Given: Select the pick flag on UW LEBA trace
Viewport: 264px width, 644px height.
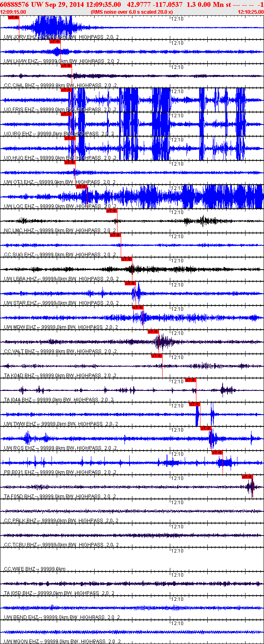Looking at the screenshot, I should tap(126, 259).
